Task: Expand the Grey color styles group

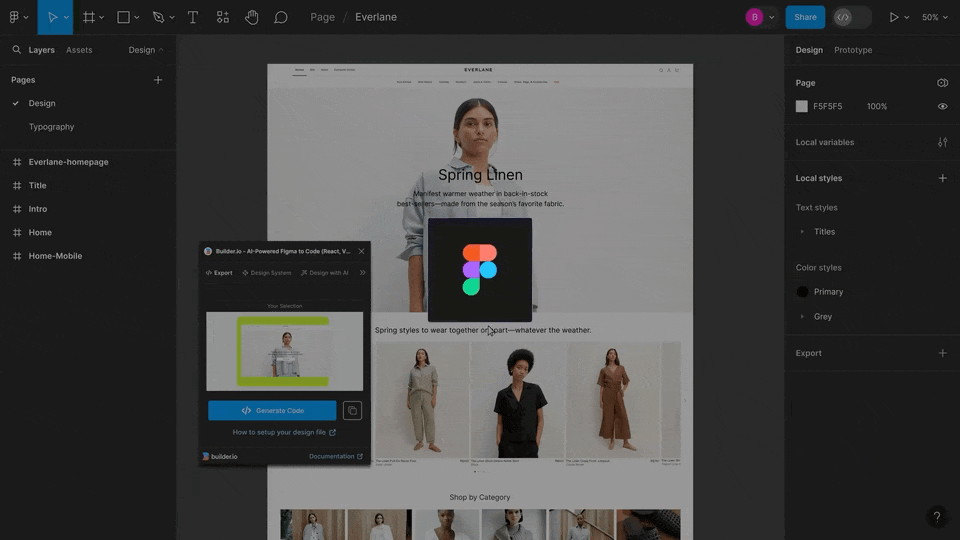Action: tap(802, 317)
